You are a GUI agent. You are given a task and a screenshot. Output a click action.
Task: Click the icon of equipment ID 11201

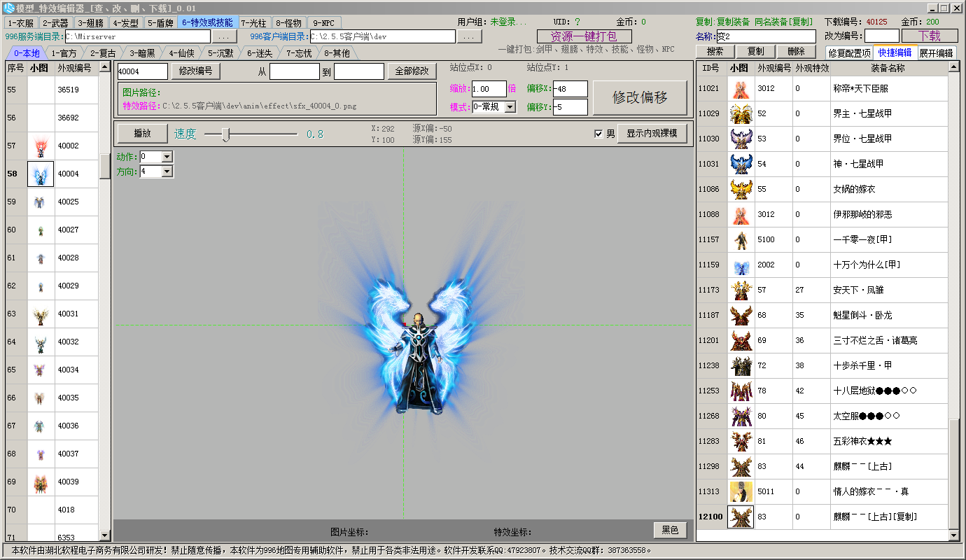pos(741,340)
